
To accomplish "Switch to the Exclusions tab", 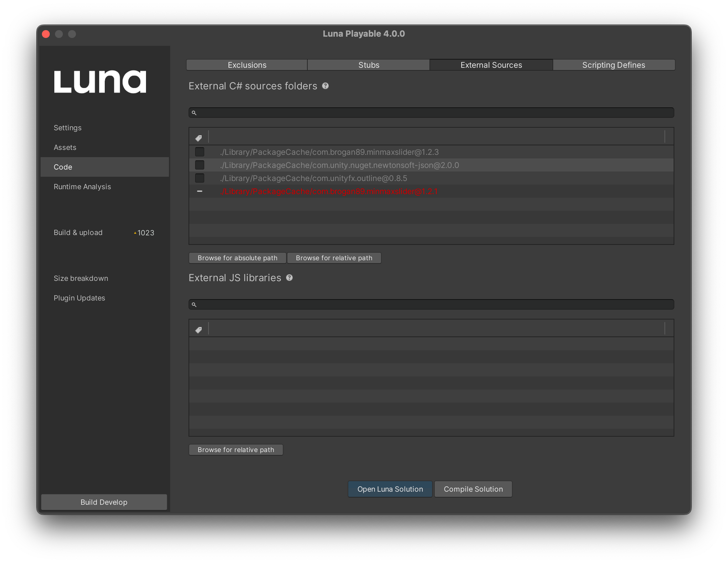I will coord(247,65).
